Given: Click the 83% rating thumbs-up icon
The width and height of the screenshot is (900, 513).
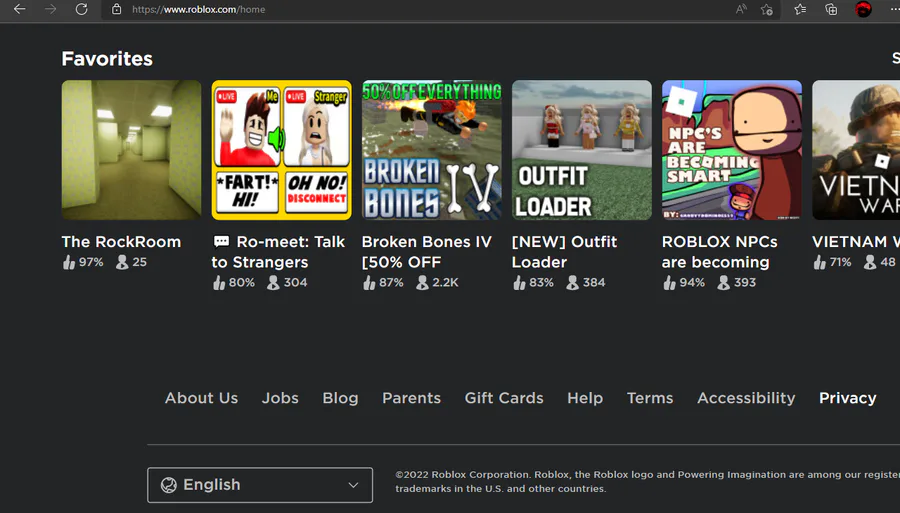Looking at the screenshot, I should 519,282.
